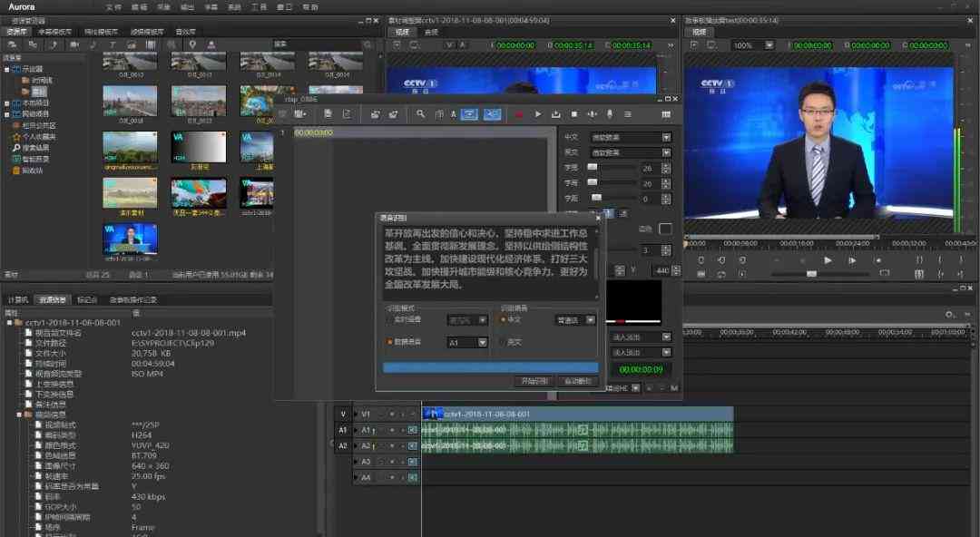
Task: Select the orange-marked audio source radio beside A1
Action: [x=389, y=342]
